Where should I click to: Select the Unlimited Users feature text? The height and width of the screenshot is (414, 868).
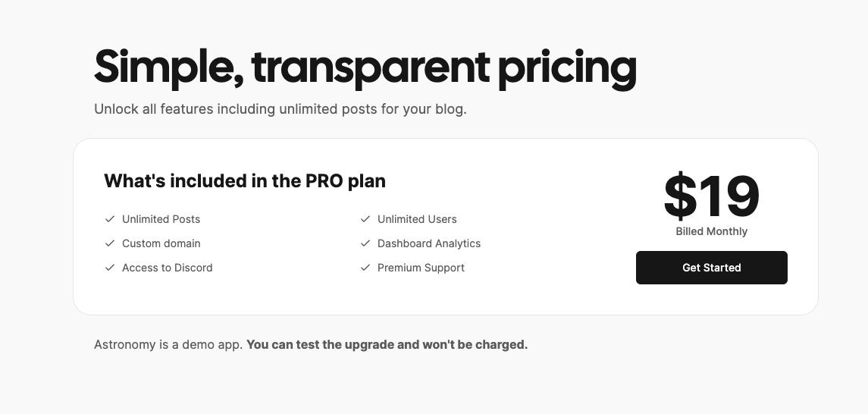coord(417,219)
